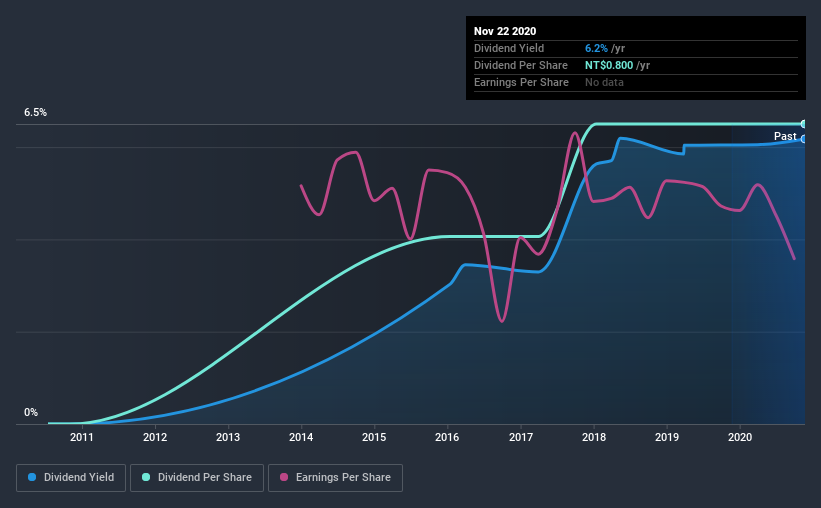Click the 2014 year tick label

[301, 437]
